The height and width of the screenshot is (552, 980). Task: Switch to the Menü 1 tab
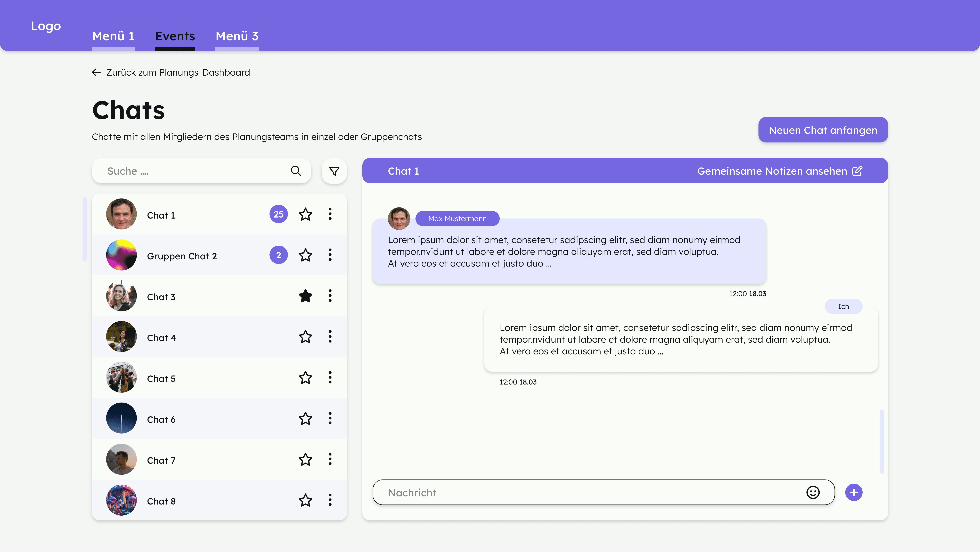113,36
